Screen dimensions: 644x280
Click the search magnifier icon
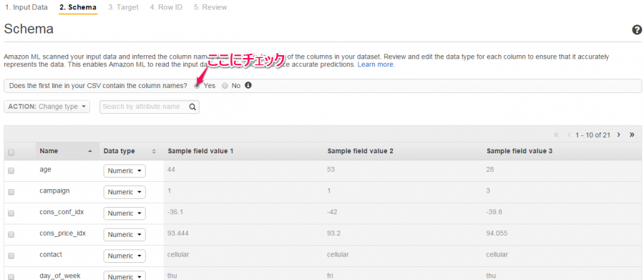(x=192, y=107)
